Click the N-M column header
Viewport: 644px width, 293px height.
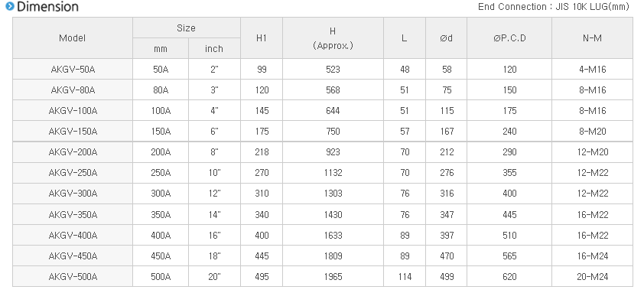click(592, 38)
